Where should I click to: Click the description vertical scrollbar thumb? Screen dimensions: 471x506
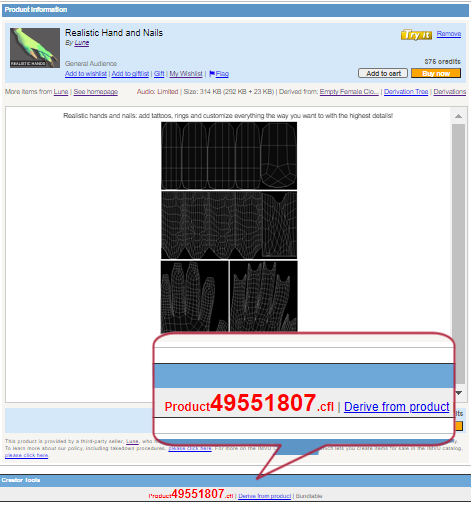tap(459, 254)
